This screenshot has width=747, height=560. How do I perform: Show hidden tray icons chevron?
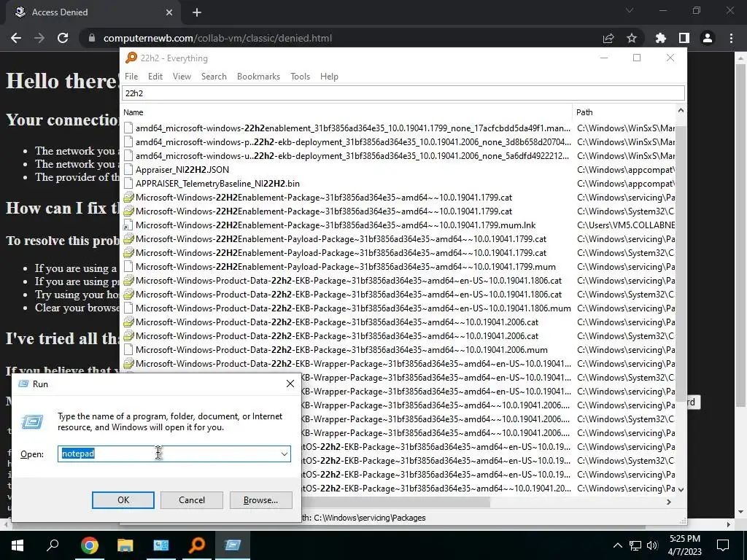[x=617, y=545]
